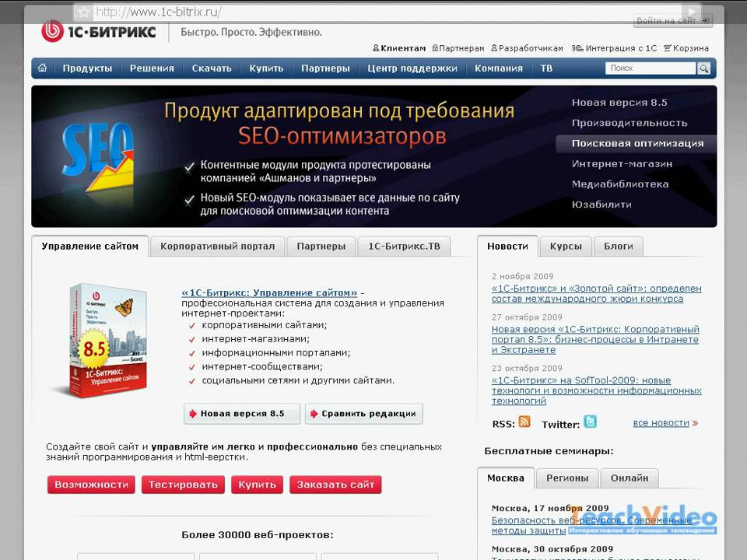Open Компания menu
747x560 pixels.
click(498, 68)
